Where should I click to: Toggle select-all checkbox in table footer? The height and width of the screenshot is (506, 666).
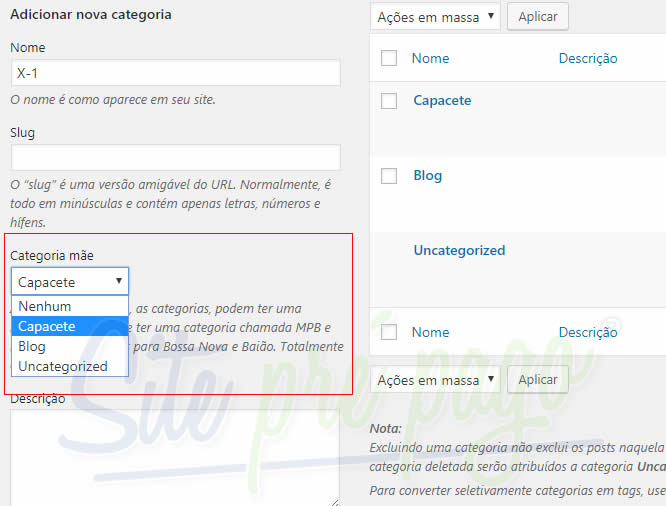(389, 332)
